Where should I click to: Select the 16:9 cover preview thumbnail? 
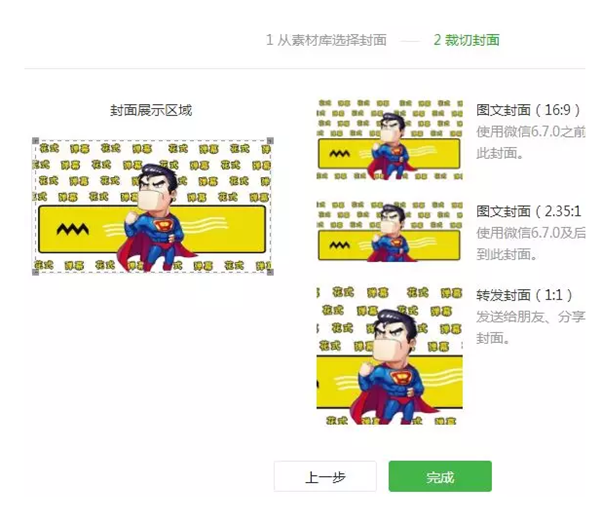tap(390, 140)
